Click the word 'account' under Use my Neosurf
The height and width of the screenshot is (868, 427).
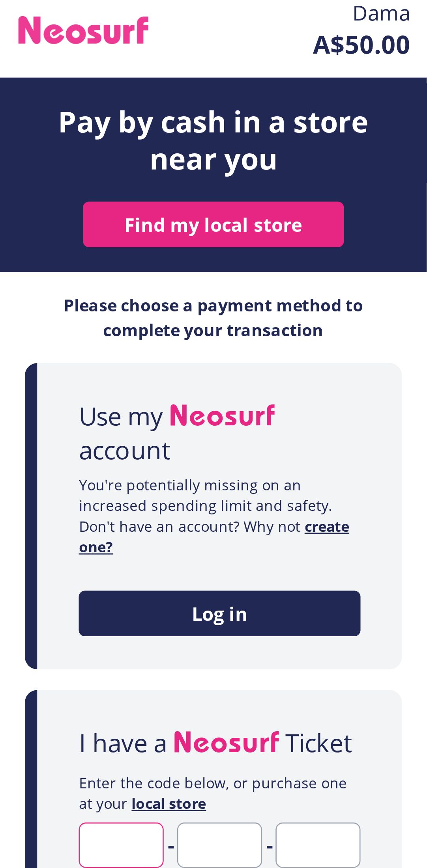tap(125, 451)
